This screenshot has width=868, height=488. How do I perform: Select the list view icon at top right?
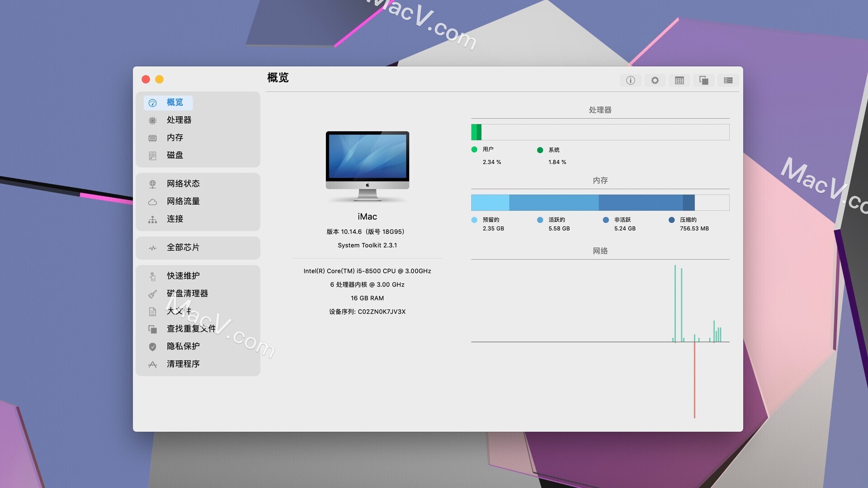pos(728,80)
